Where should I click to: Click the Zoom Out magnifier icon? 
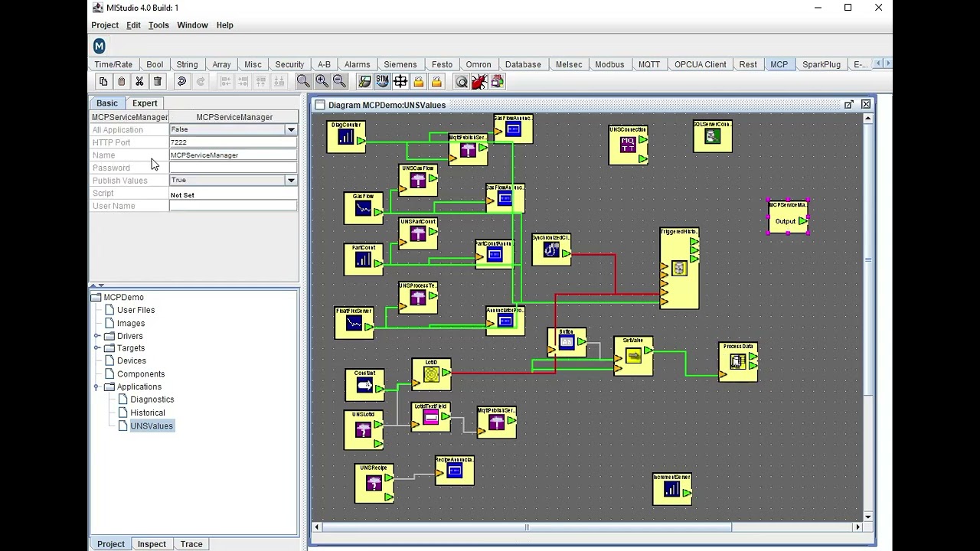(340, 82)
